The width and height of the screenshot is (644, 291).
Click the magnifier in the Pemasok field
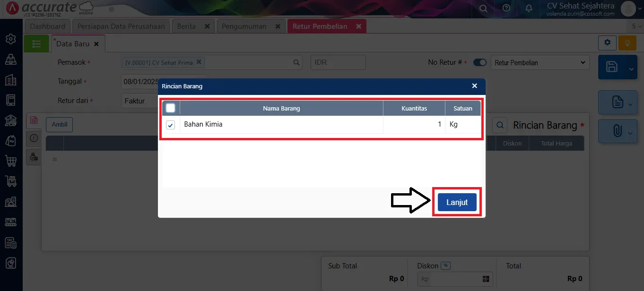tap(296, 62)
